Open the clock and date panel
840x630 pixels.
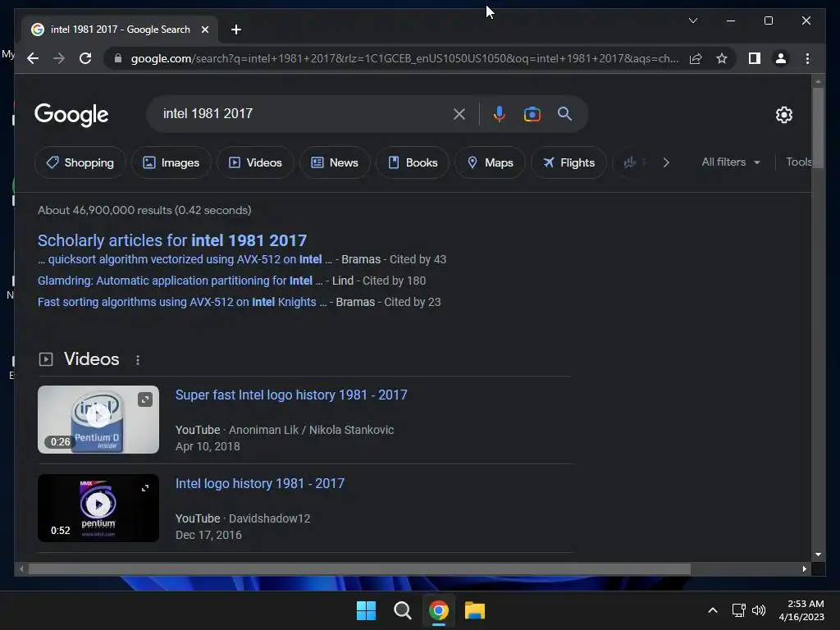(x=801, y=610)
